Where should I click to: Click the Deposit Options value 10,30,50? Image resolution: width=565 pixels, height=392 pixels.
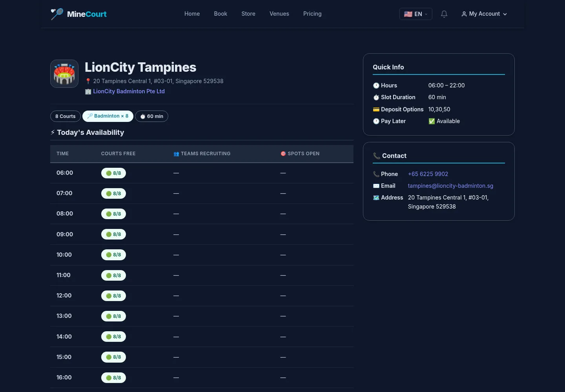pos(439,109)
